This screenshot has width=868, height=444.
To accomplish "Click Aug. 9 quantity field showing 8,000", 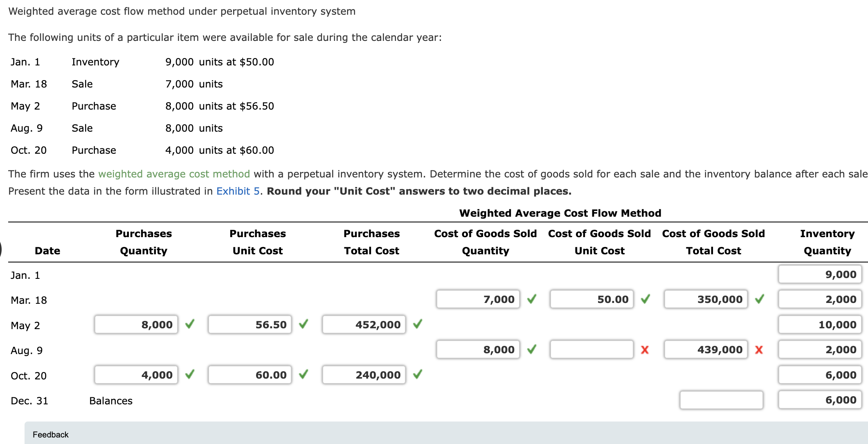I will 478,350.
